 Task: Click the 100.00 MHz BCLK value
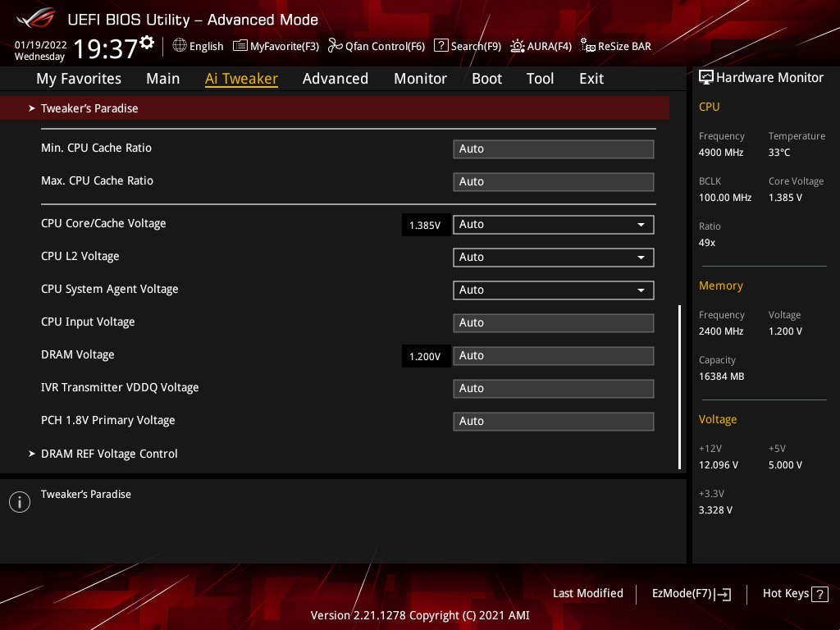tap(725, 198)
